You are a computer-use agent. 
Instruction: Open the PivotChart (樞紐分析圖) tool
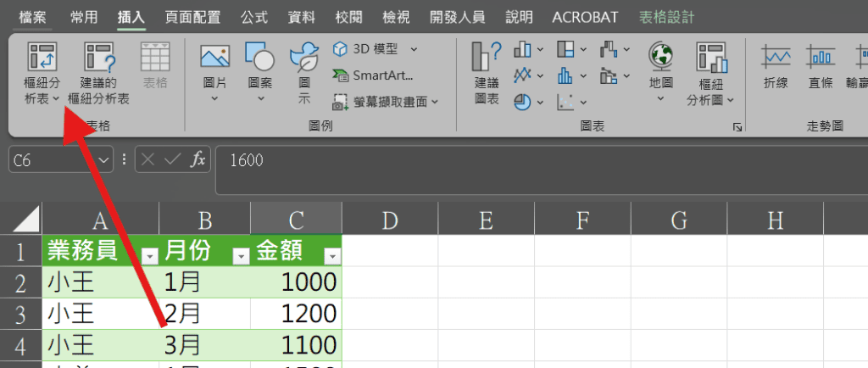coord(710,59)
